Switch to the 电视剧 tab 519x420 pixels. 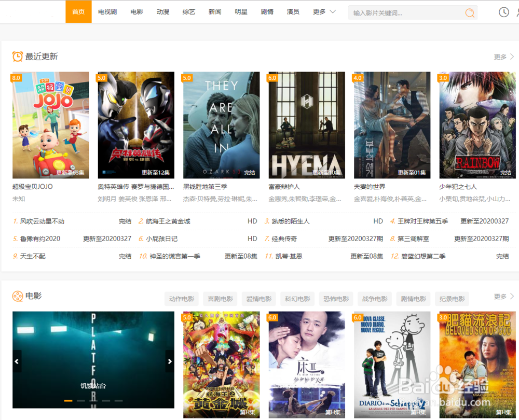coord(107,11)
